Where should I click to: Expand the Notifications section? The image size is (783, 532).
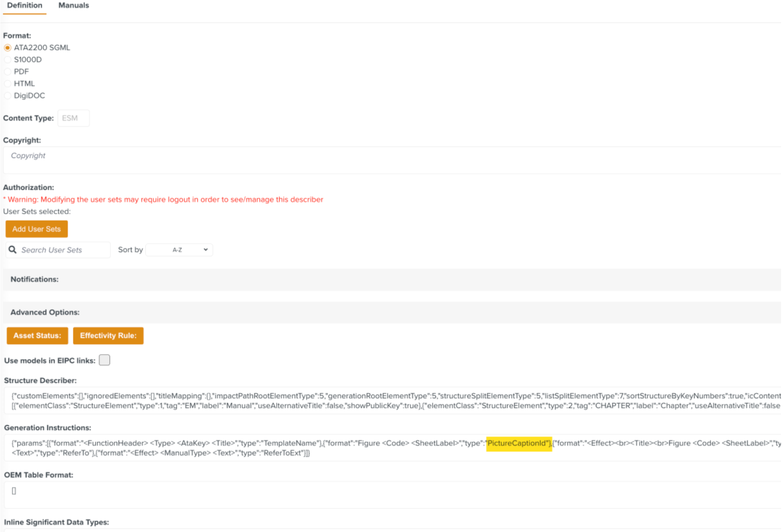pyautogui.click(x=35, y=279)
